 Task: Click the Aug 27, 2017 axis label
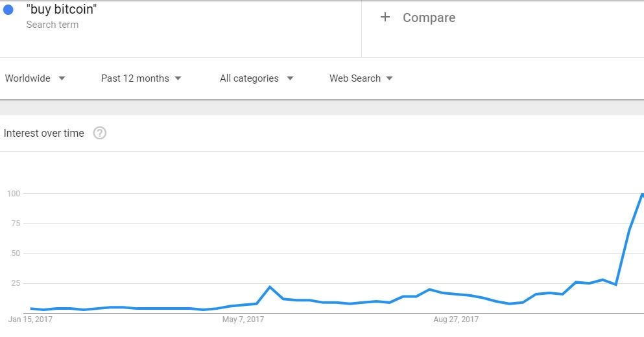coord(456,320)
